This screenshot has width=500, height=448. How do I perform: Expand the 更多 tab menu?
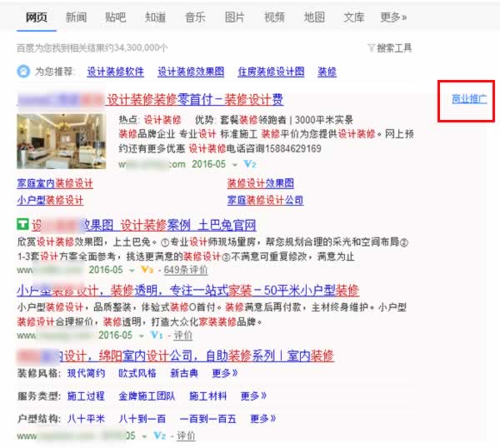392,17
